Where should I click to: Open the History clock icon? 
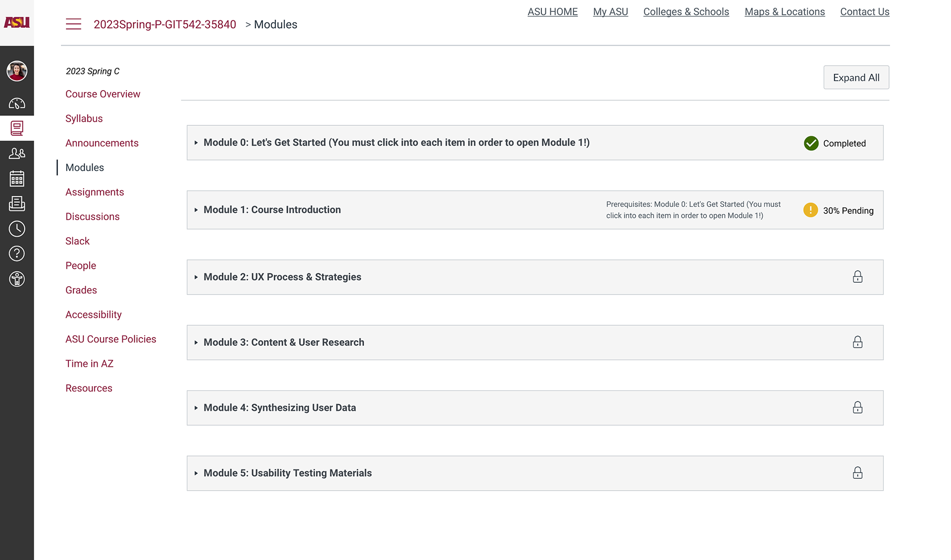[17, 229]
